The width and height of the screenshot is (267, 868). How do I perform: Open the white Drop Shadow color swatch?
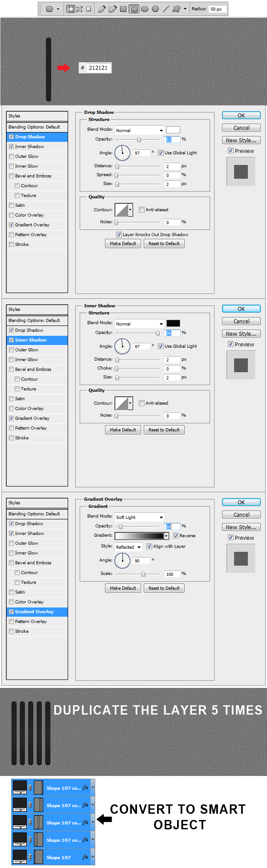coord(173,130)
